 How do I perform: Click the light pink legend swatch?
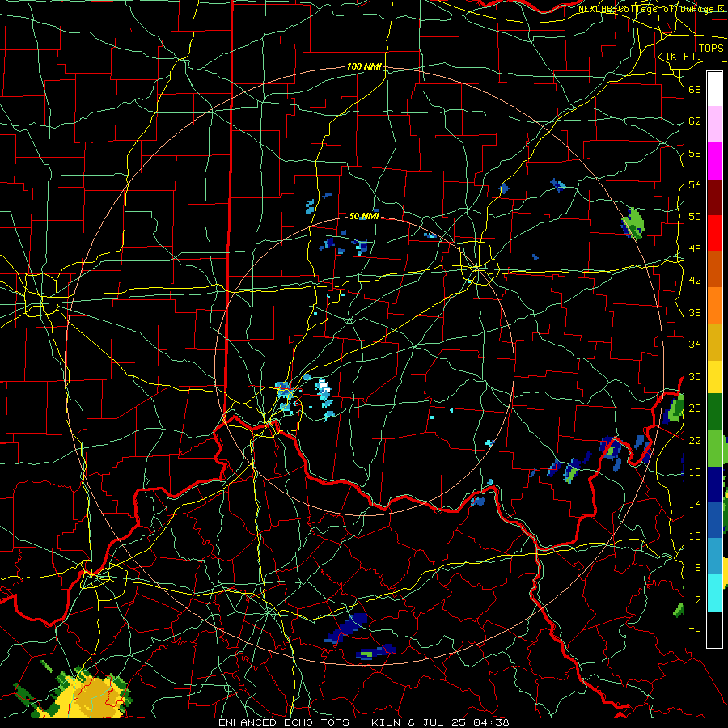(714, 125)
